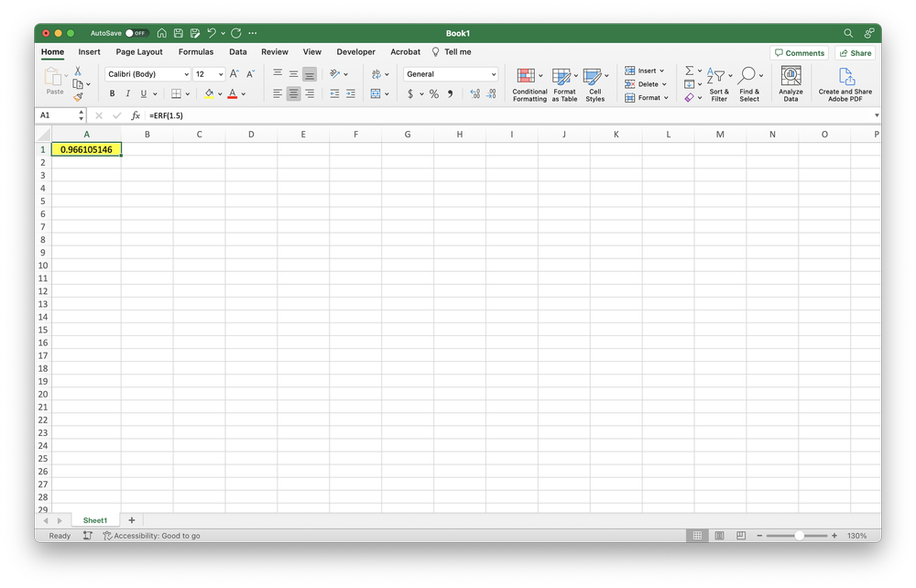Apply yellow fill color swatch

209,94
